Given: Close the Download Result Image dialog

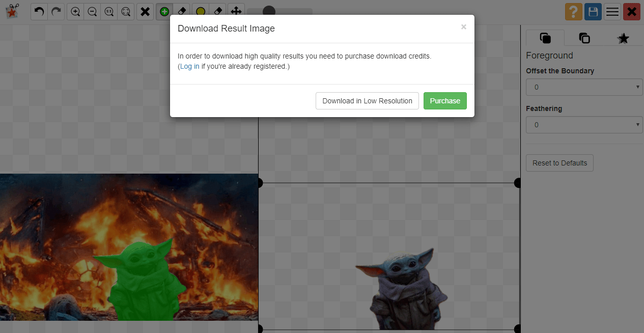Looking at the screenshot, I should 463,27.
